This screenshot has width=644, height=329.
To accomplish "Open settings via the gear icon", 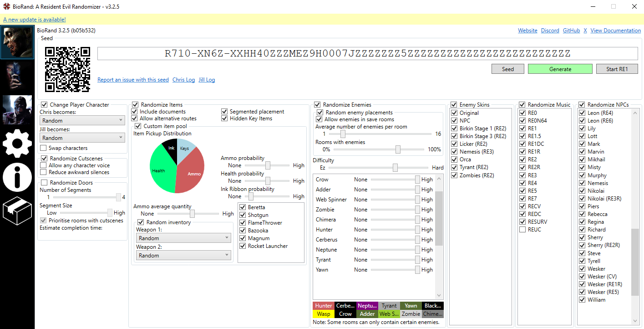I will click(17, 143).
